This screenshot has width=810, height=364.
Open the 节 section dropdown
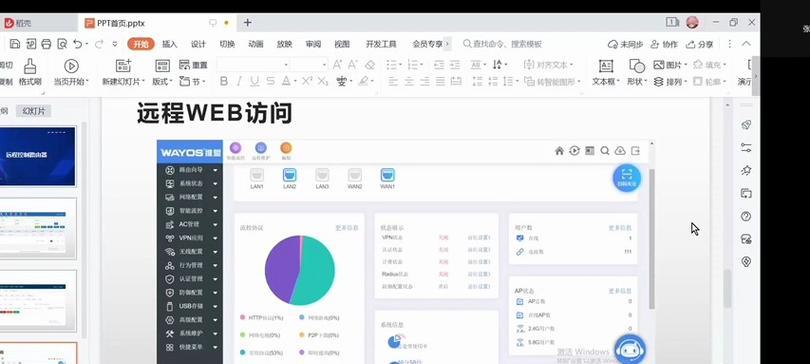click(192, 81)
